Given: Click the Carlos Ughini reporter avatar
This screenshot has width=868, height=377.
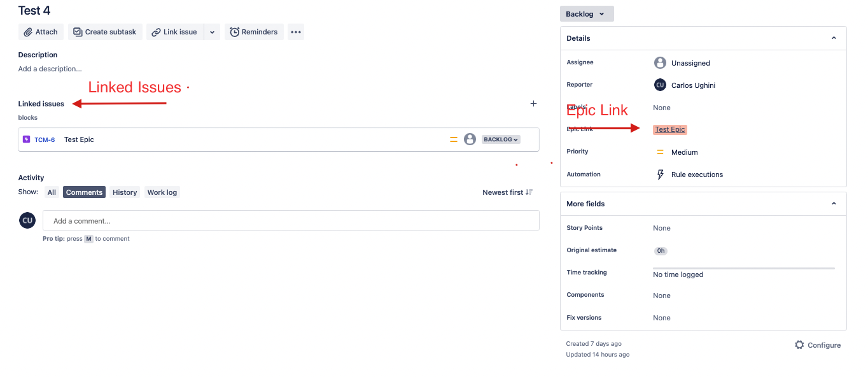Looking at the screenshot, I should (660, 84).
